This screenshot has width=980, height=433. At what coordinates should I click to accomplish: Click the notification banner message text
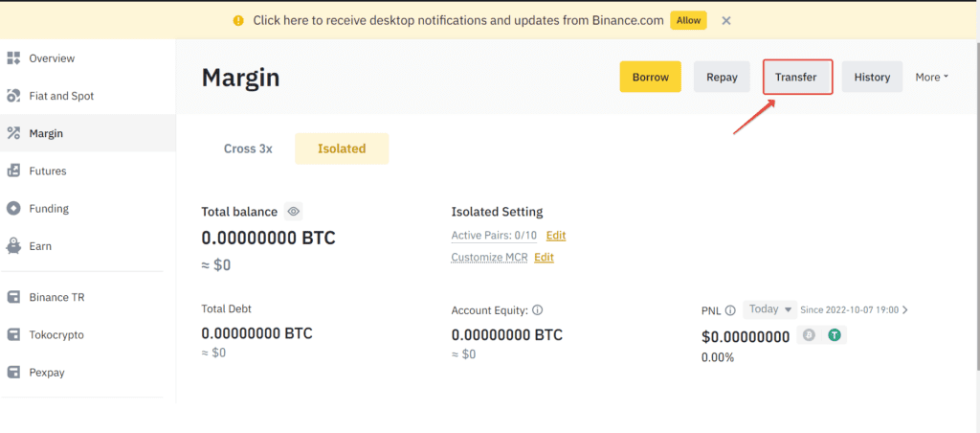458,21
